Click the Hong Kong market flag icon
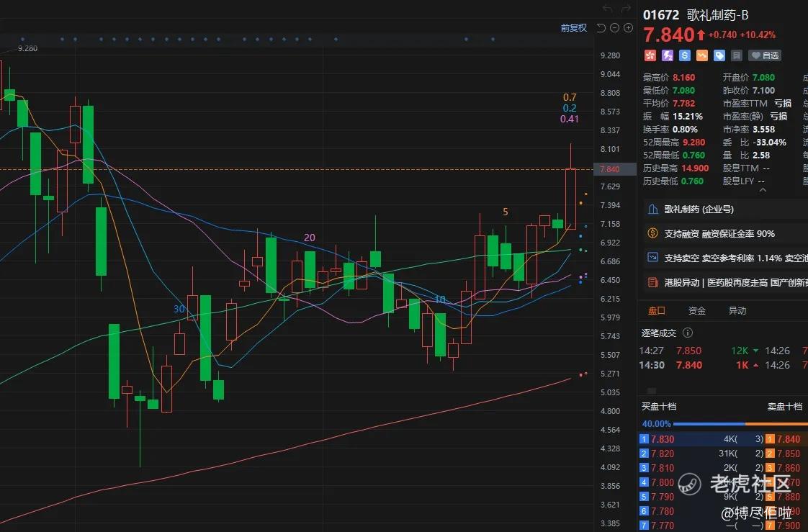The image size is (808, 532). [x=650, y=55]
